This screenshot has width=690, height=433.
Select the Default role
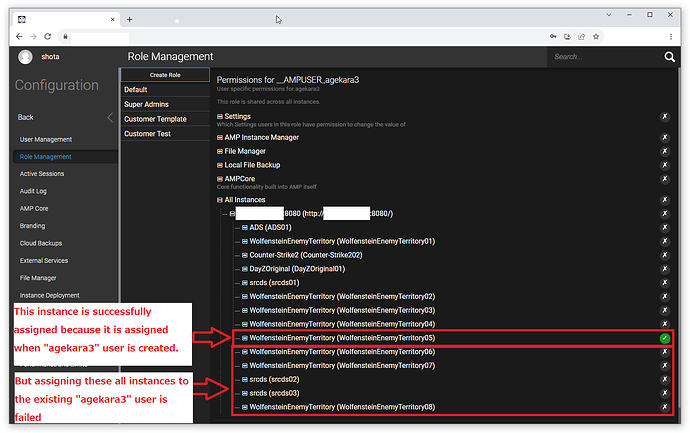165,90
